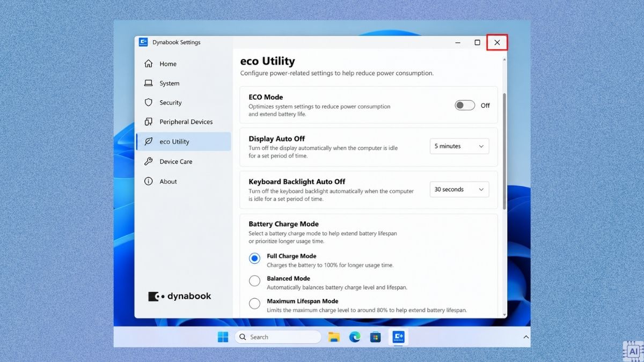Viewport: 644px width, 362px height.
Task: Click the About info circle icon
Action: [149, 181]
